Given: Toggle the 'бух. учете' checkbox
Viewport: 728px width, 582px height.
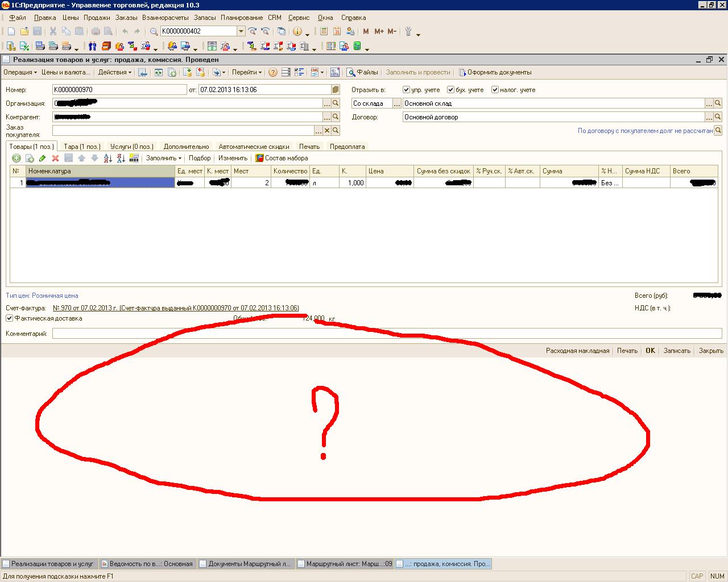Looking at the screenshot, I should coord(450,90).
